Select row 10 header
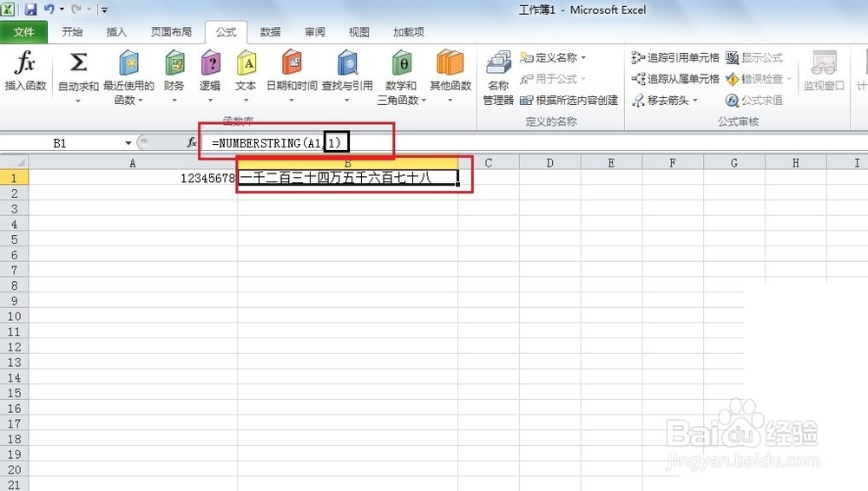Image resolution: width=868 pixels, height=491 pixels. pos(15,316)
